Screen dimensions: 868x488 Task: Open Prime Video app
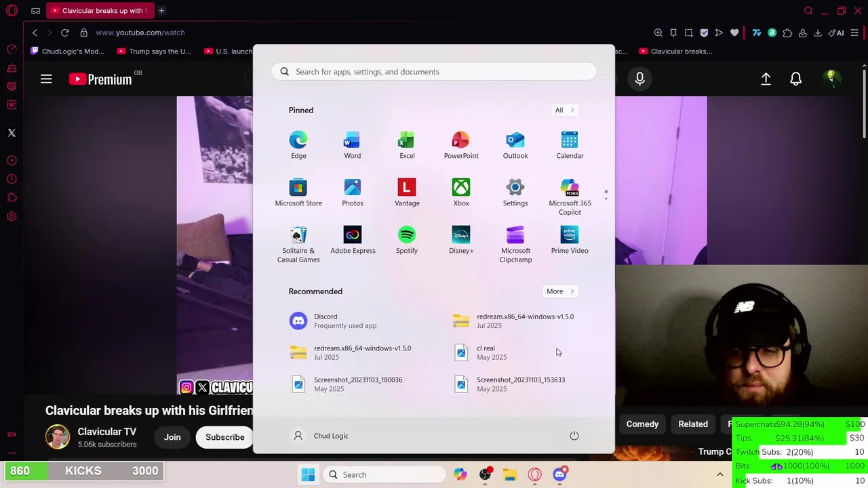(570, 240)
